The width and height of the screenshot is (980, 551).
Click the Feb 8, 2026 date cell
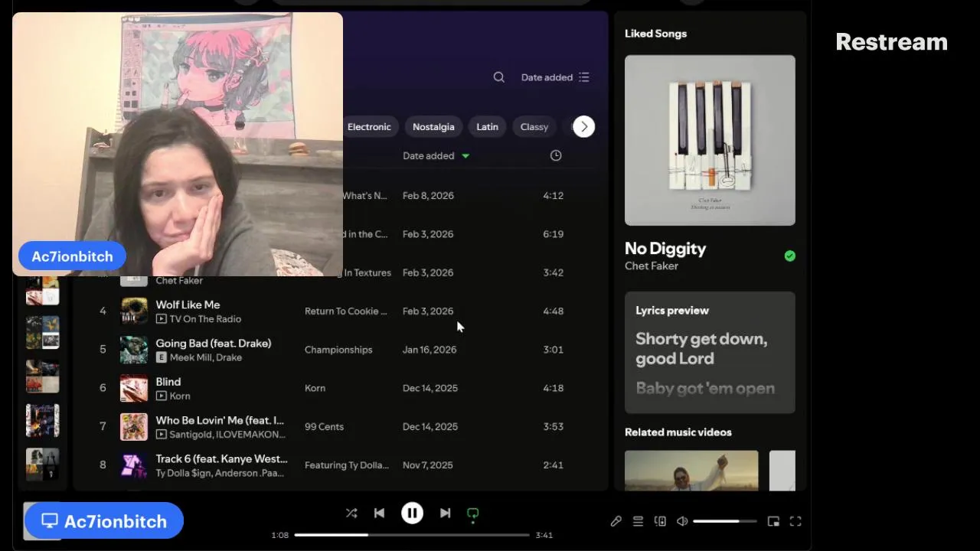point(428,196)
